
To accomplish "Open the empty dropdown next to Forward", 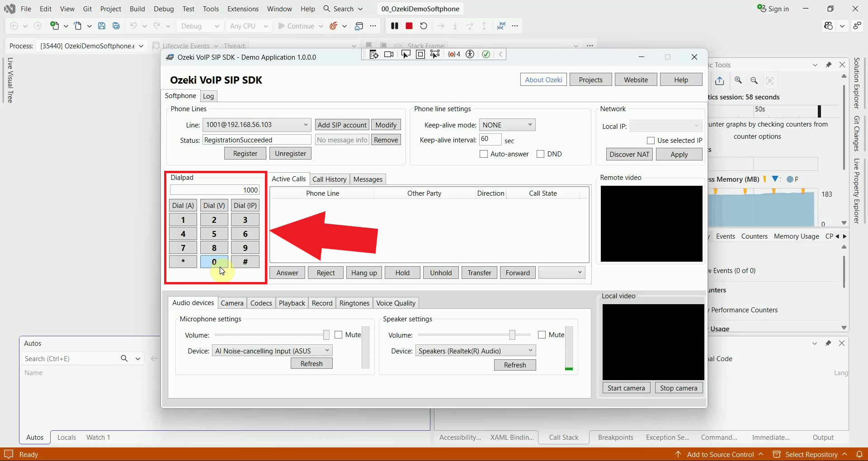I will [562, 273].
